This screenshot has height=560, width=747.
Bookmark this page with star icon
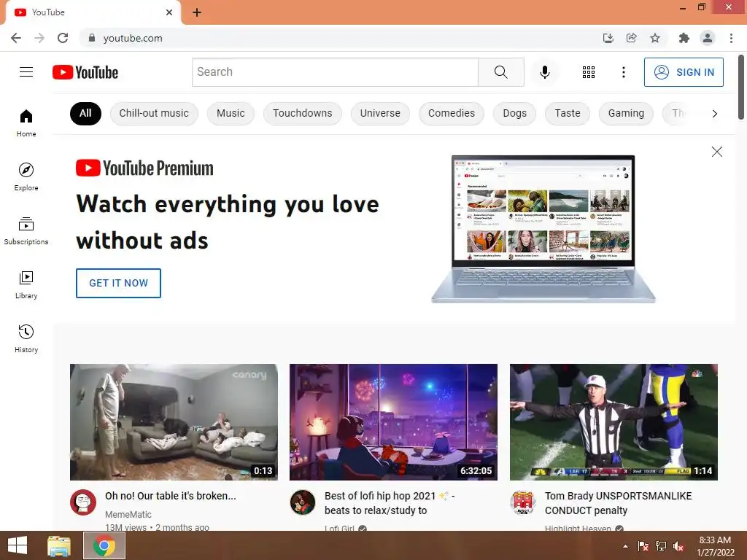[x=655, y=38]
